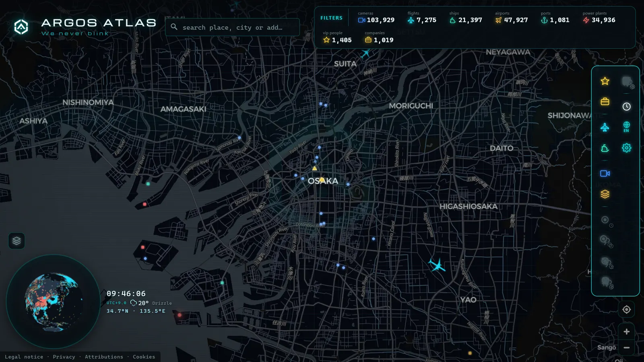Select the star VIP icon in sidebar
The width and height of the screenshot is (644, 362).
(x=605, y=81)
